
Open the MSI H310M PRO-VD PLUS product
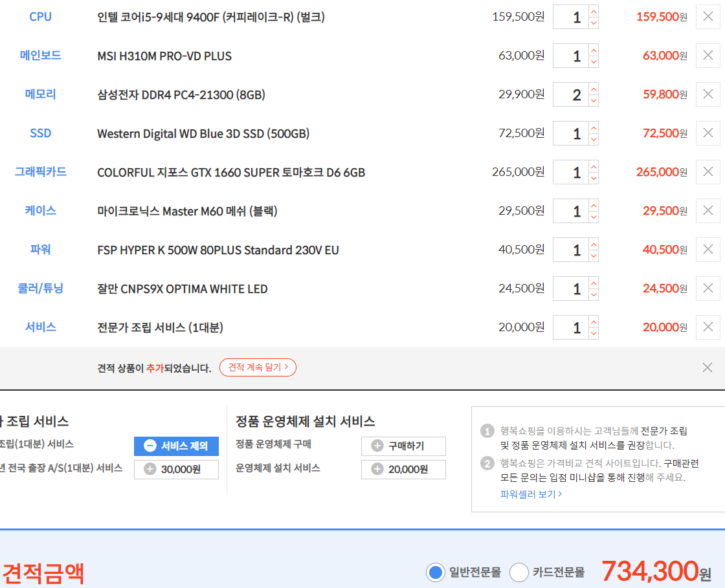(x=164, y=56)
